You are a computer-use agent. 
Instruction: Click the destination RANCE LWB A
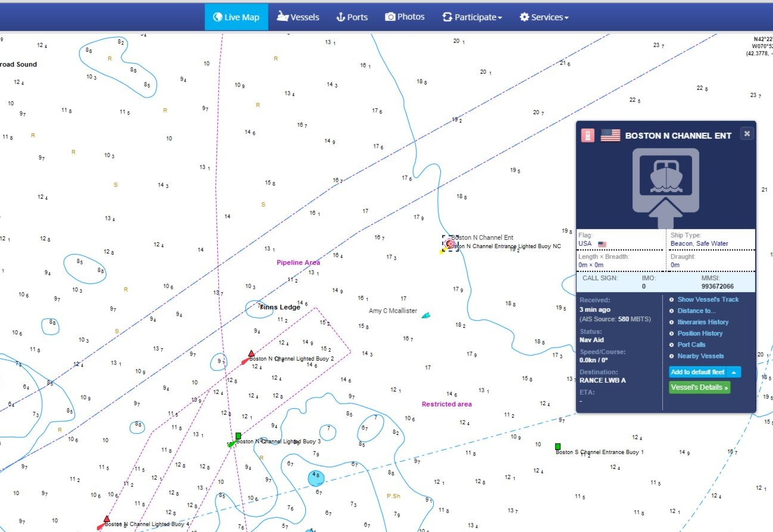(x=603, y=380)
